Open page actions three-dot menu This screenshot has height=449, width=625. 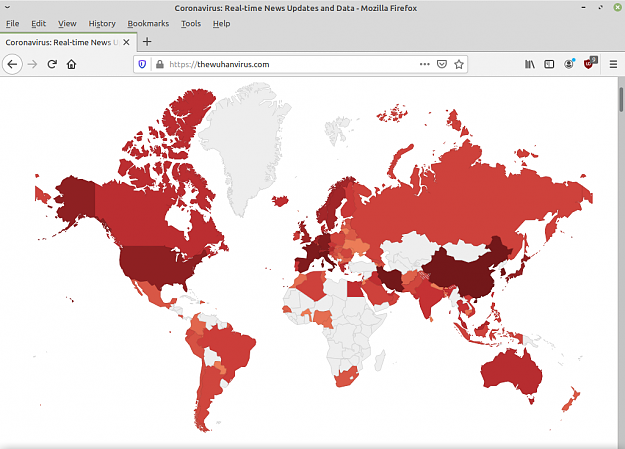pos(425,64)
